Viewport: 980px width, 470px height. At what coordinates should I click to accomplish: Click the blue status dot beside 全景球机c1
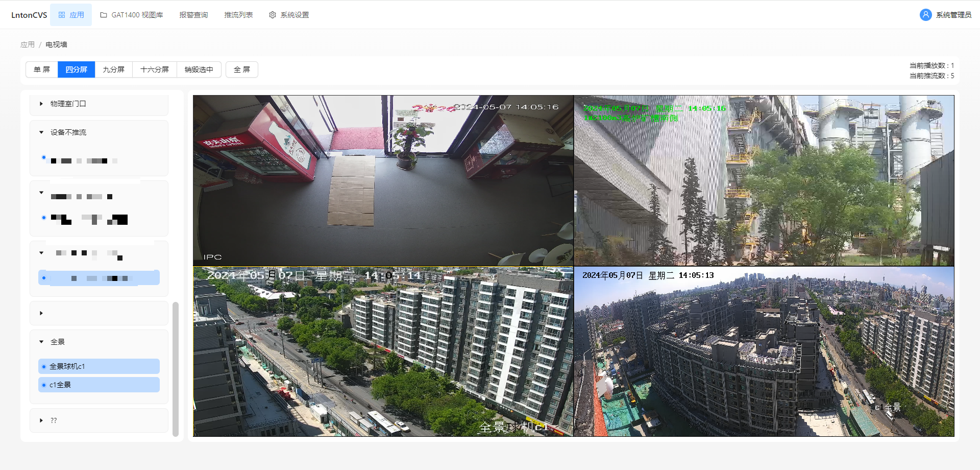(x=43, y=366)
